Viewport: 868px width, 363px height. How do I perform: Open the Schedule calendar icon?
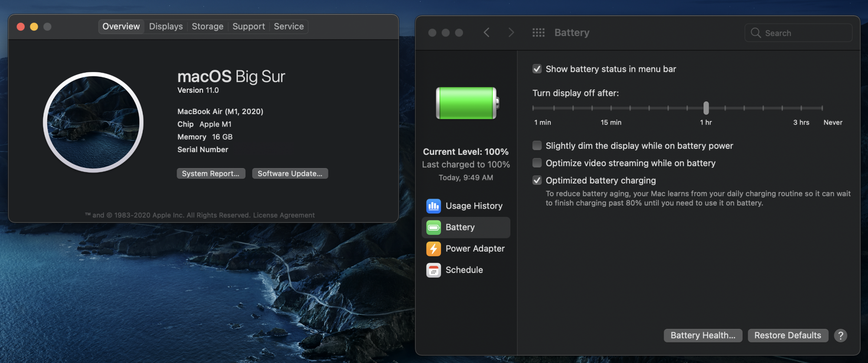tap(433, 270)
